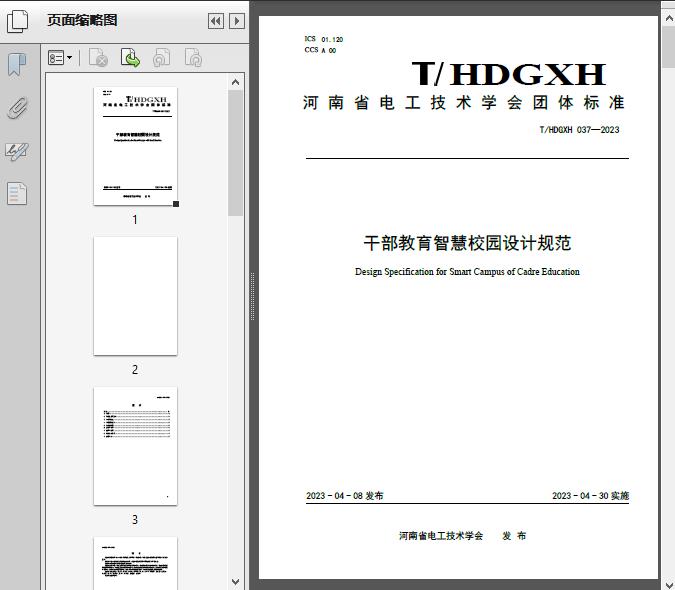675x590 pixels.
Task: Select page 3 table of contents thumbnail
Action: pos(135,446)
